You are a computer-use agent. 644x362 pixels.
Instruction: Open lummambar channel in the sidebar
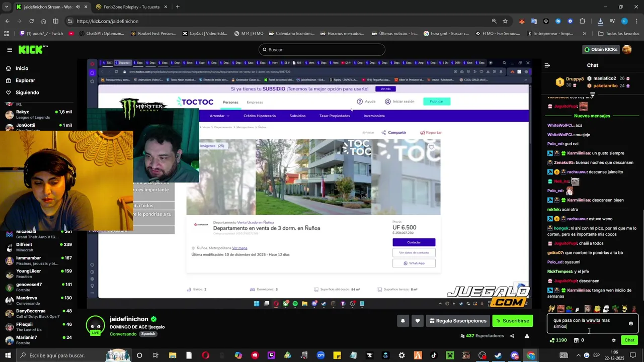38,260
